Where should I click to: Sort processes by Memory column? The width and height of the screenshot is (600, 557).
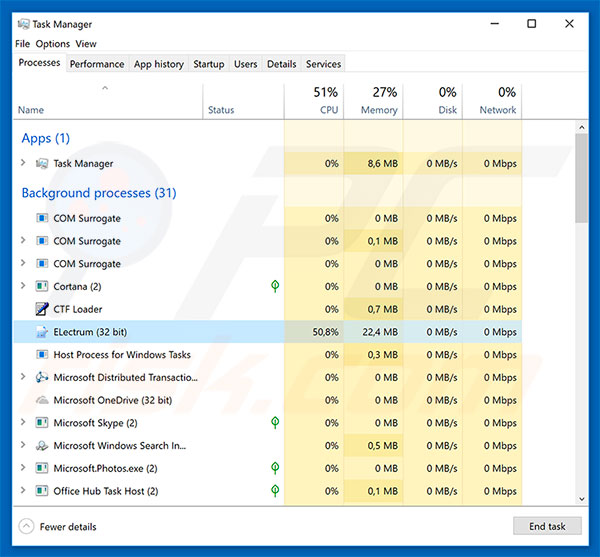point(373,101)
